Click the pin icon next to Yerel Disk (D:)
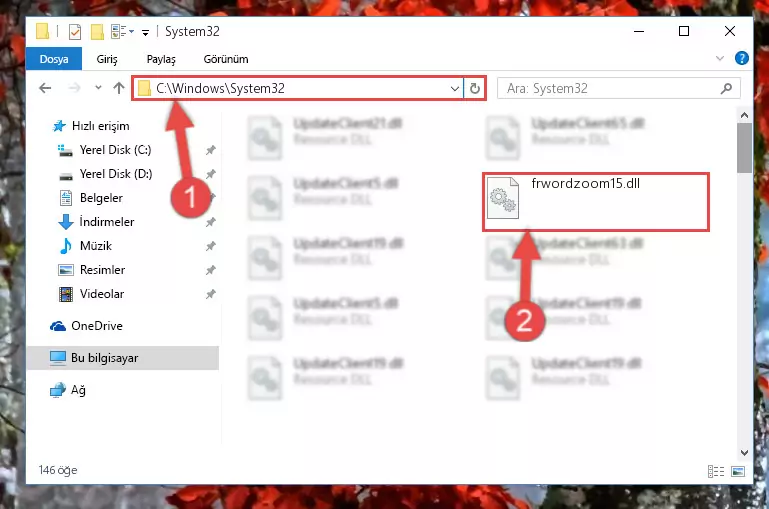 (x=210, y=174)
